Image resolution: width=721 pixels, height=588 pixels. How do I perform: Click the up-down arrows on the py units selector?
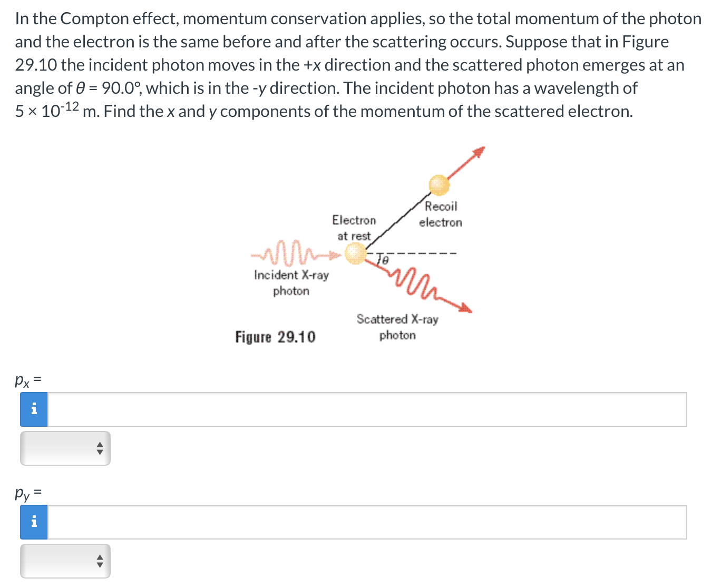click(100, 561)
